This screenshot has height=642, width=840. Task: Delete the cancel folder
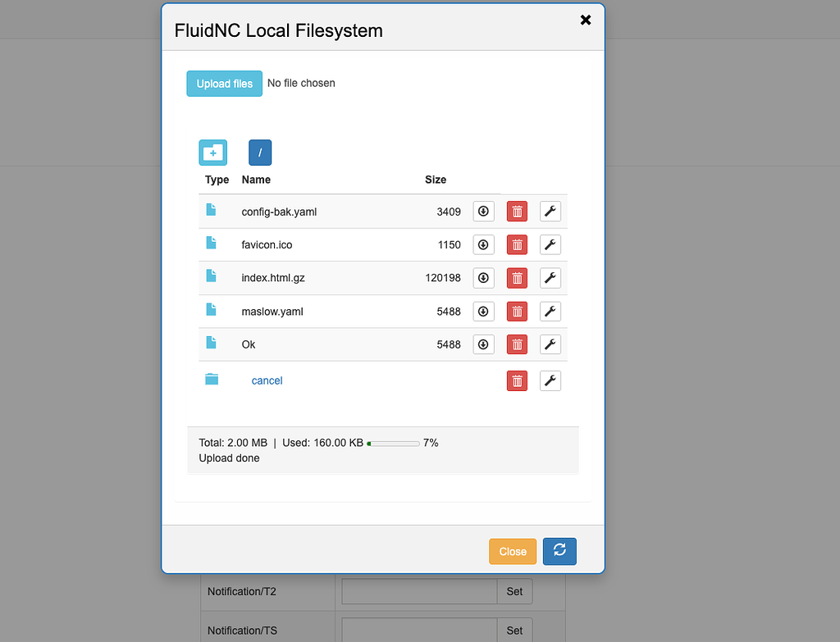tap(517, 380)
